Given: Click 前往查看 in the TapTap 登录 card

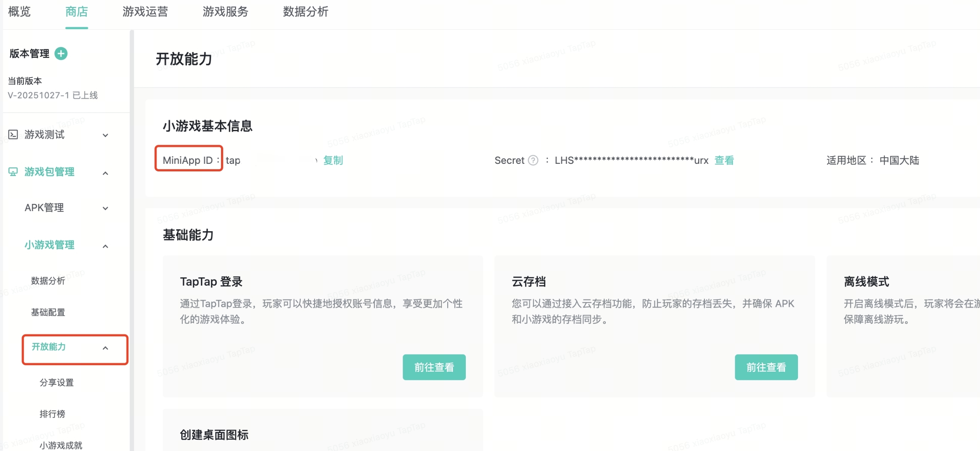Looking at the screenshot, I should (x=434, y=367).
